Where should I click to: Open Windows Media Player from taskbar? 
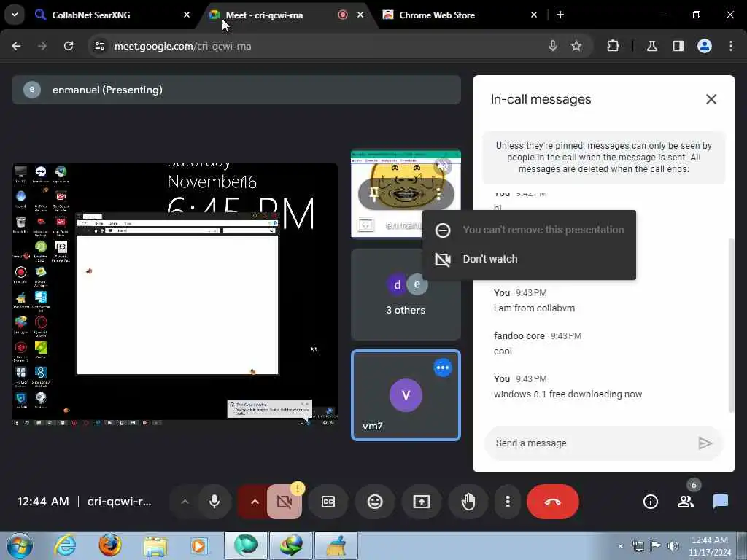coord(199,545)
